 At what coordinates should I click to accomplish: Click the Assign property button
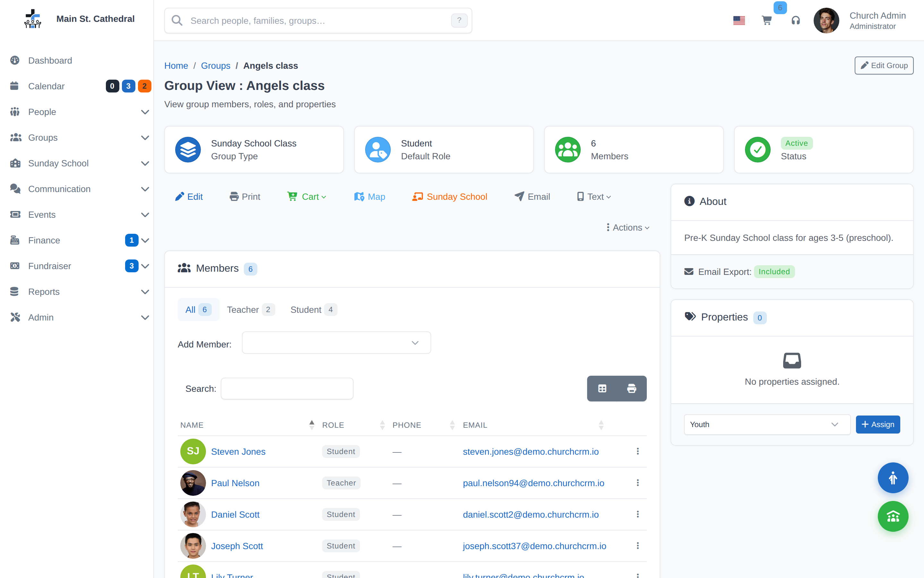point(878,424)
